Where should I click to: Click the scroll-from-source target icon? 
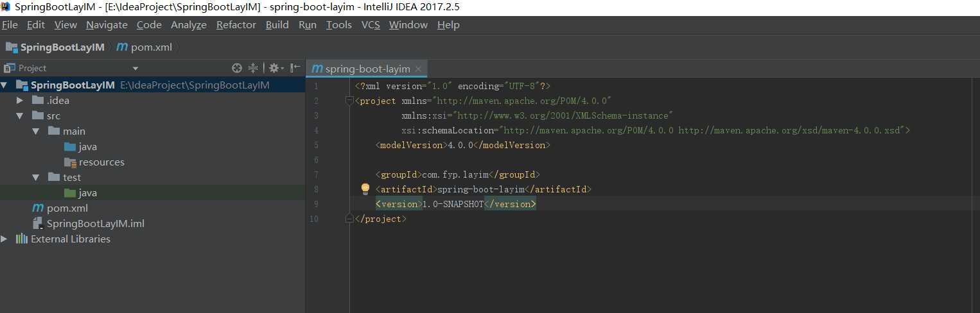coord(237,68)
